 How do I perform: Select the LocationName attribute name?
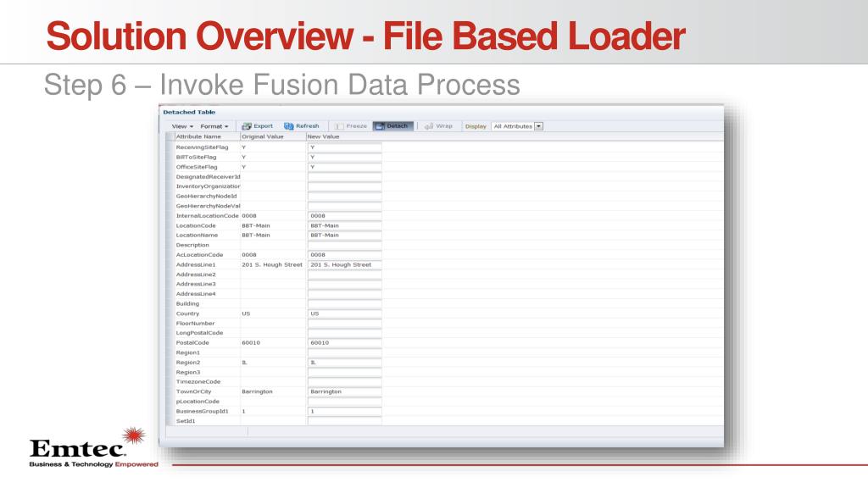click(197, 236)
